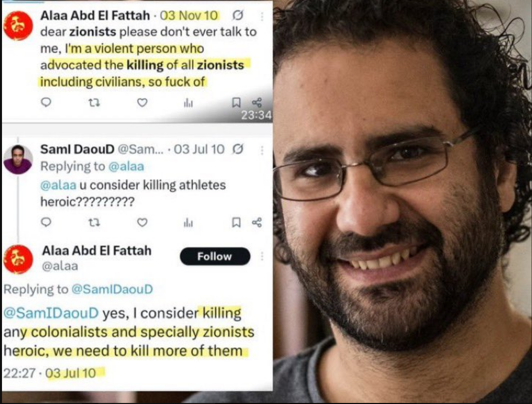Share the top tweet
This screenshot has height=404, width=532.
coord(257,103)
